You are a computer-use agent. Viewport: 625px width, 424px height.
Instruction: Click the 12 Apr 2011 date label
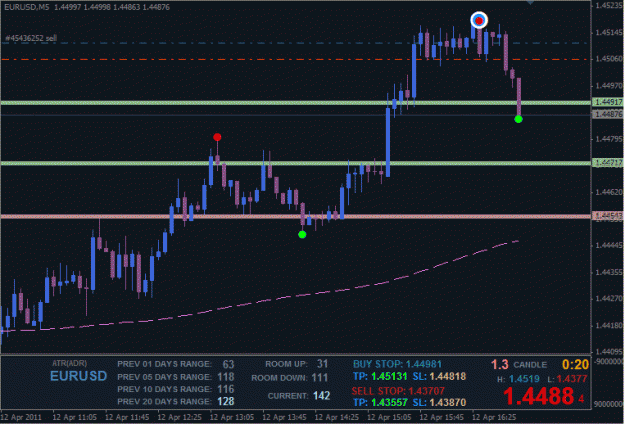[x=21, y=417]
